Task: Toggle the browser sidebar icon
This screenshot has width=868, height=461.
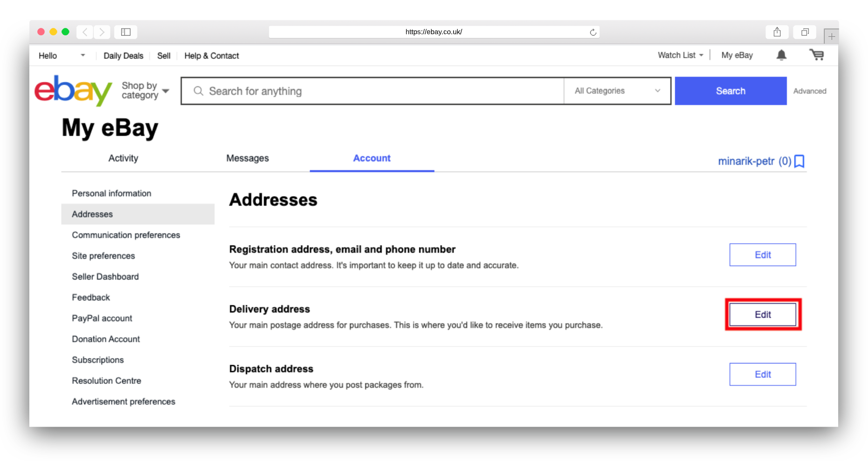Action: tap(126, 32)
